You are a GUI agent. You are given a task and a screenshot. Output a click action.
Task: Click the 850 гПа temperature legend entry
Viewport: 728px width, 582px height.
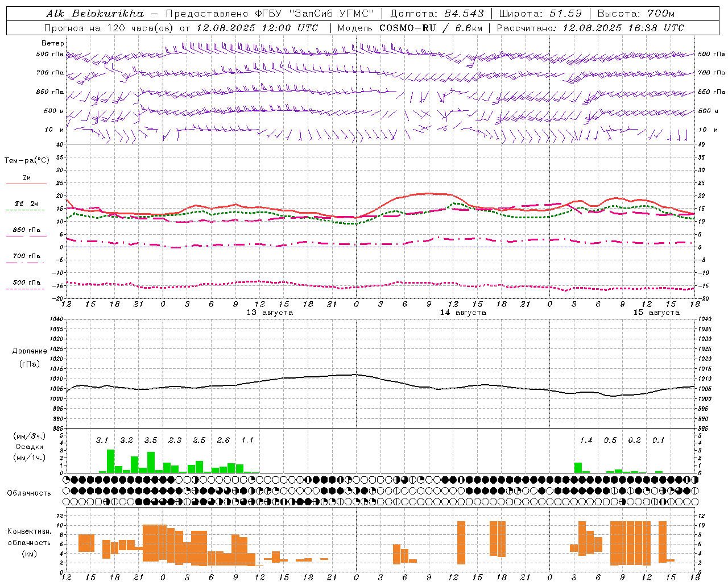(26, 230)
